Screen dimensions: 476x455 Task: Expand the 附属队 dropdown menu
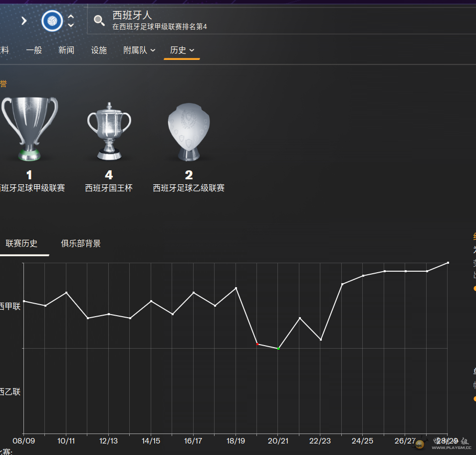[139, 50]
